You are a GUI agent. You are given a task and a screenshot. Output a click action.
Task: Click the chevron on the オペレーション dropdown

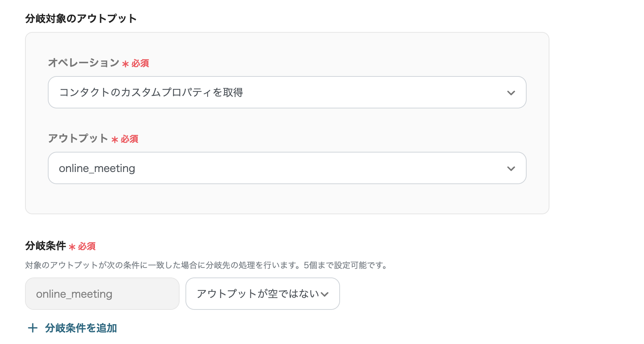tap(511, 93)
